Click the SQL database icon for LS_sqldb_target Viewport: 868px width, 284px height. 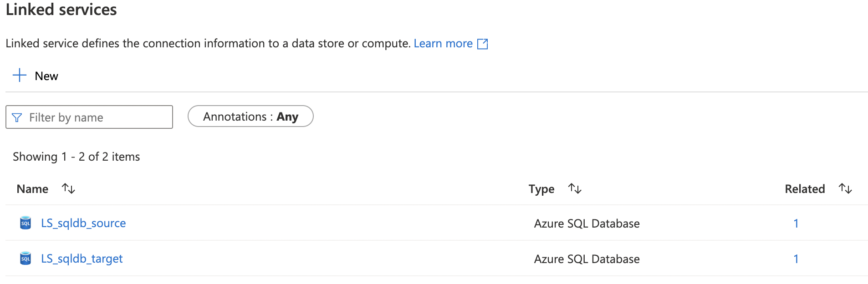pos(26,259)
